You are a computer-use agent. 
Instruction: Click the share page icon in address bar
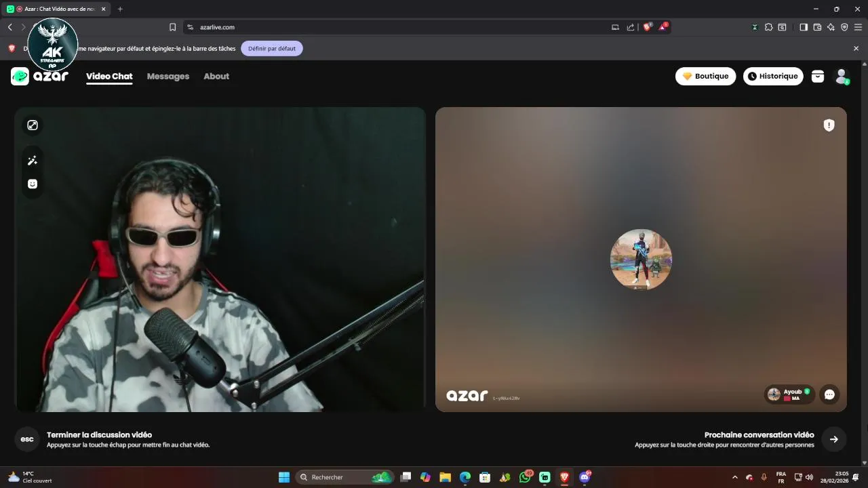[631, 27]
